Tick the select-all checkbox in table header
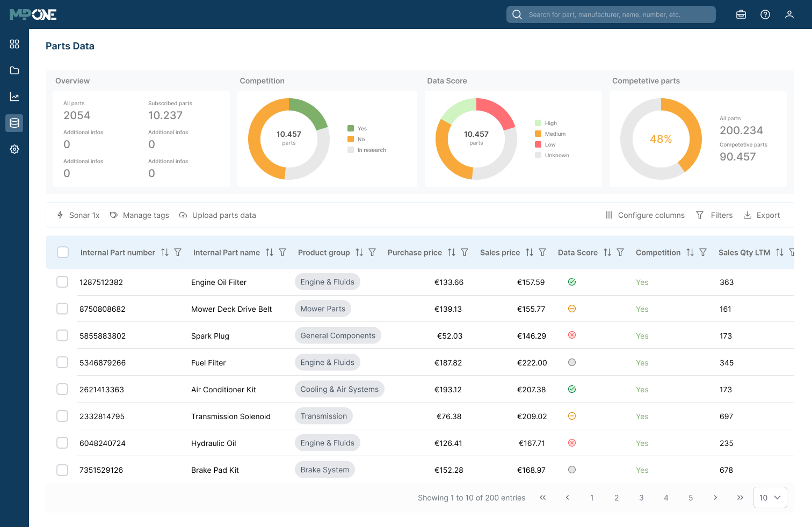The width and height of the screenshot is (812, 527). pos(63,252)
